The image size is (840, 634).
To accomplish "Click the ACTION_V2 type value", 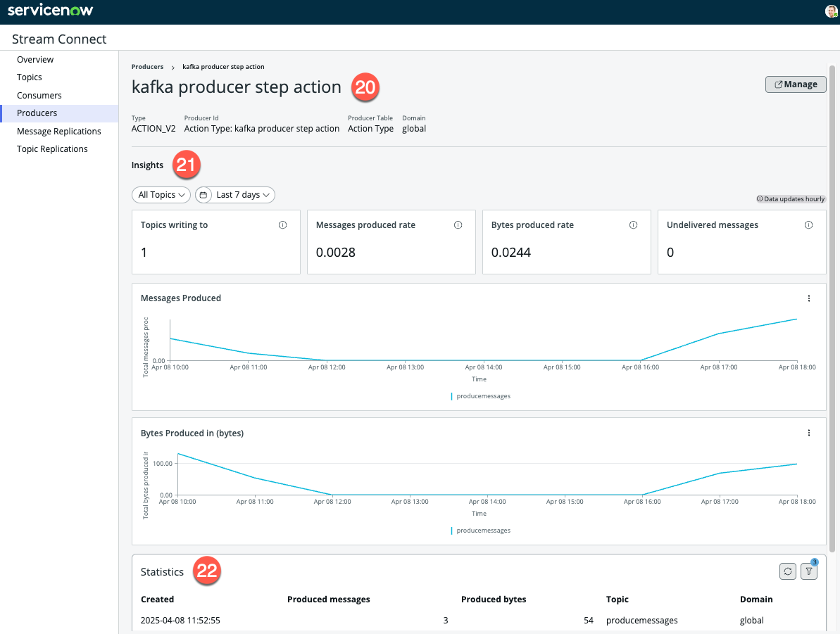I will 153,129.
